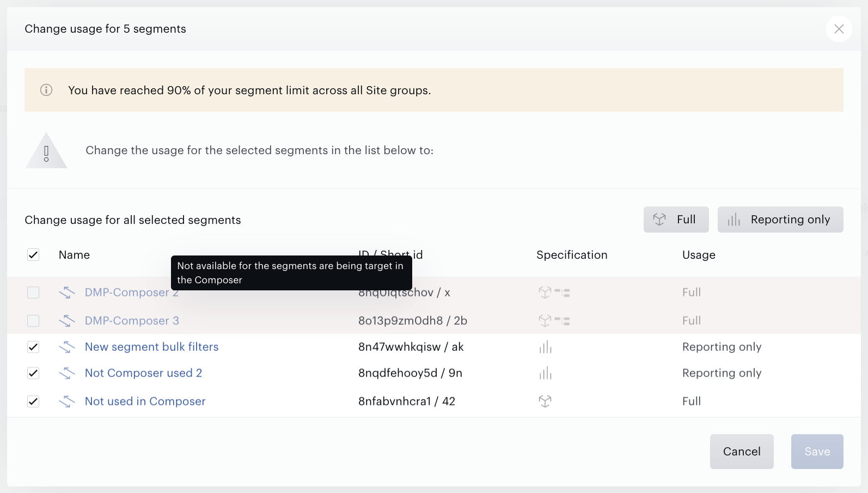Click Reporting only usage for New segment bulk filters
The height and width of the screenshot is (493, 868).
pyautogui.click(x=722, y=347)
